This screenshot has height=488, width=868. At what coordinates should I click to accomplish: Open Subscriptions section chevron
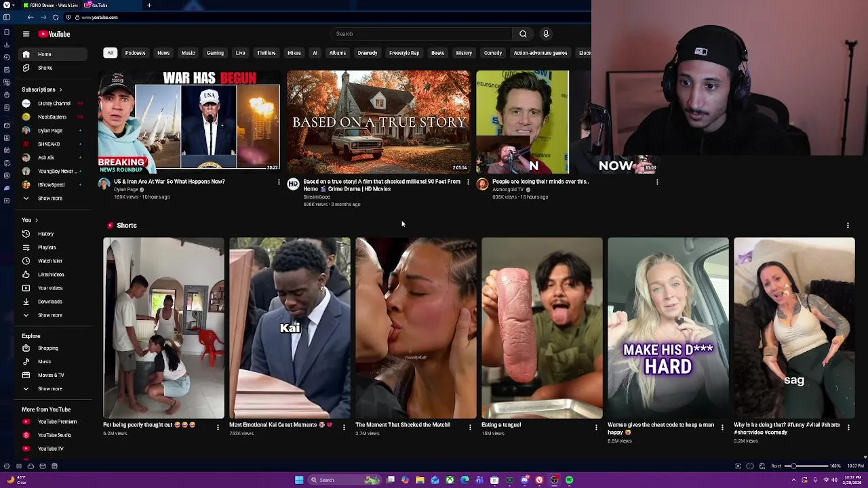60,89
